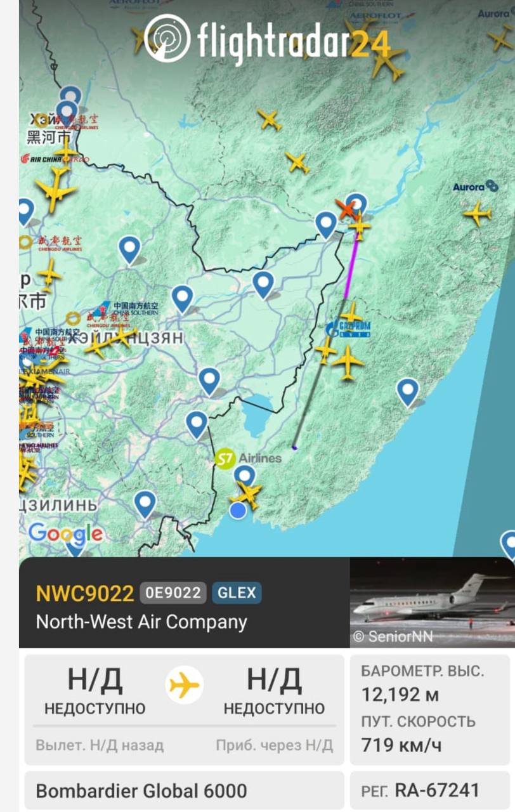Tap the blue current-location dot on the coast
515x812 pixels.
click(x=238, y=511)
